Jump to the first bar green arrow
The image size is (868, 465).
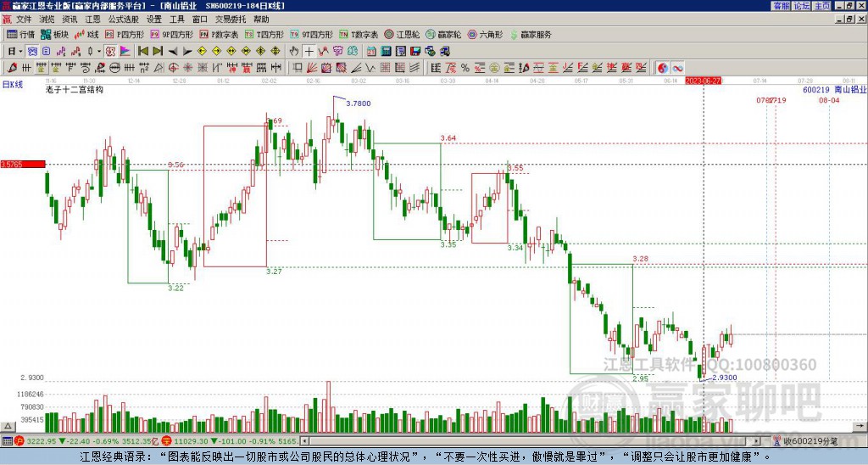point(142,52)
